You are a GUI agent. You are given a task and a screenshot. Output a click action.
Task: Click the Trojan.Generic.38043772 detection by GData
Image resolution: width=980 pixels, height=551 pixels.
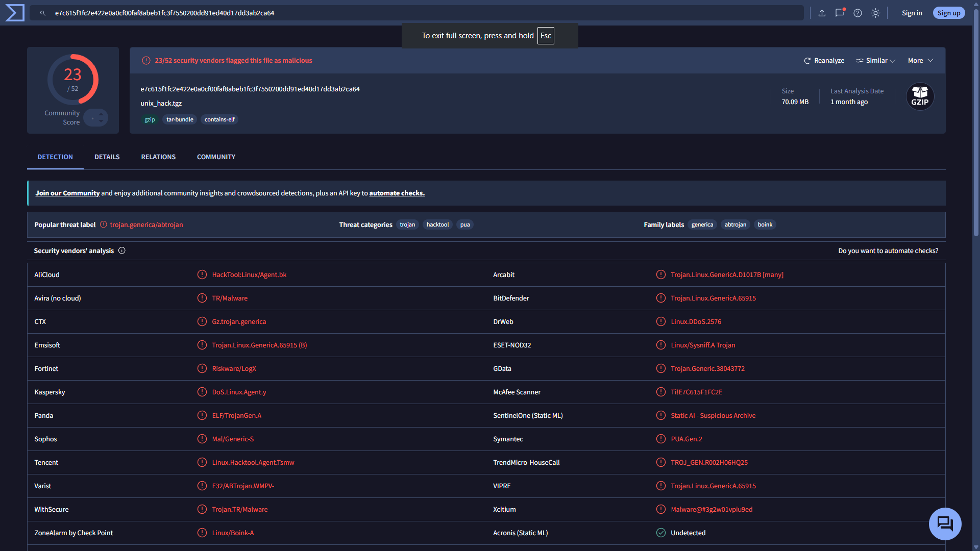point(707,368)
